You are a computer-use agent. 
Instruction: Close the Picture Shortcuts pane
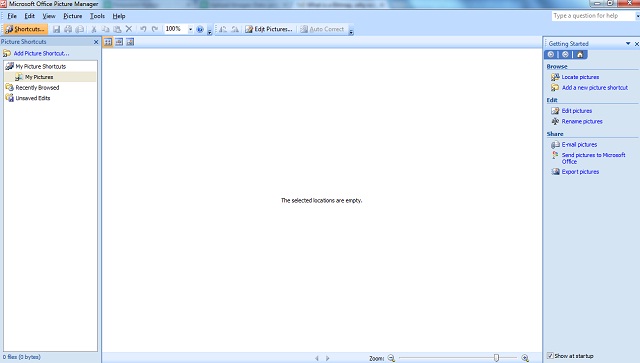[x=96, y=42]
